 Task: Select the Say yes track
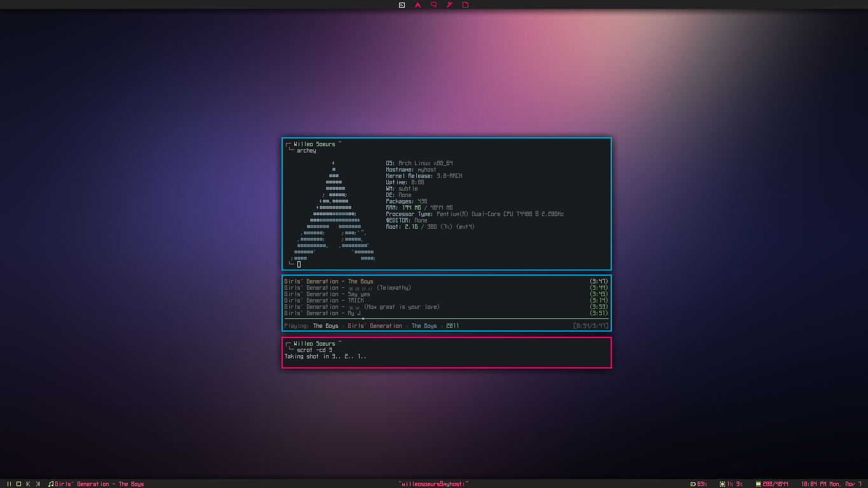pos(446,294)
